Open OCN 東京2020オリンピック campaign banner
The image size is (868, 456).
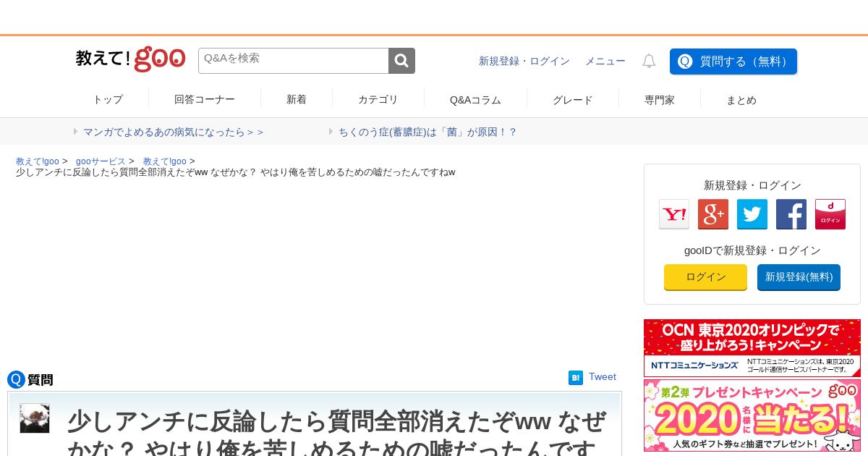pyautogui.click(x=752, y=348)
